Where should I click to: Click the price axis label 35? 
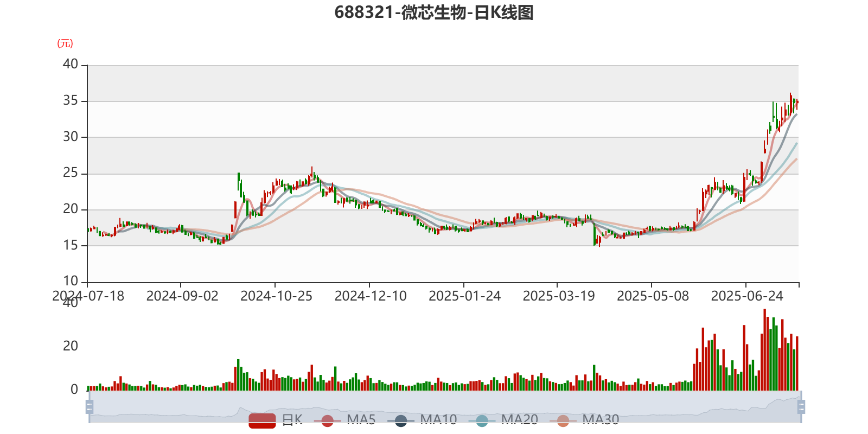click(x=71, y=101)
